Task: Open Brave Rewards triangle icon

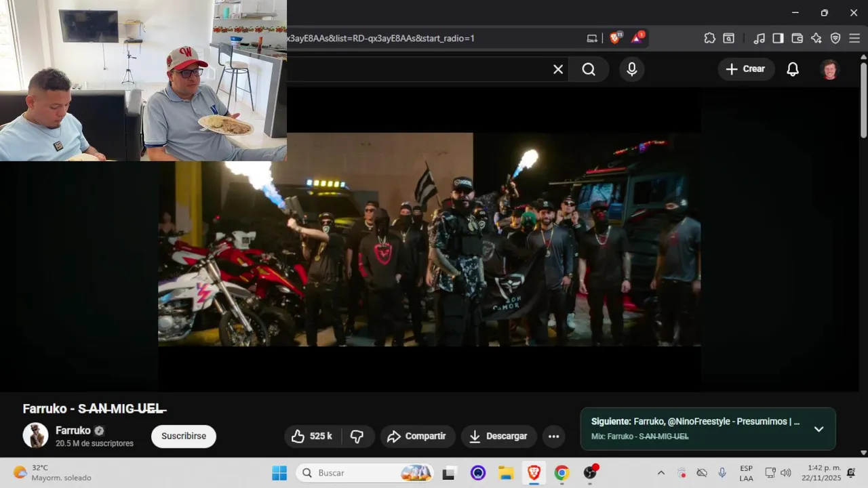Action: tap(637, 38)
